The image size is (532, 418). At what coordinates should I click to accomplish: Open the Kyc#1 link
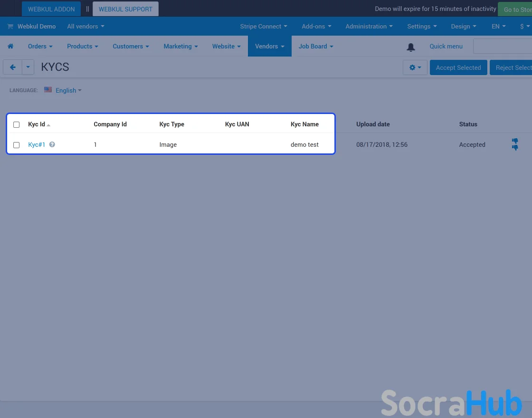pos(37,144)
